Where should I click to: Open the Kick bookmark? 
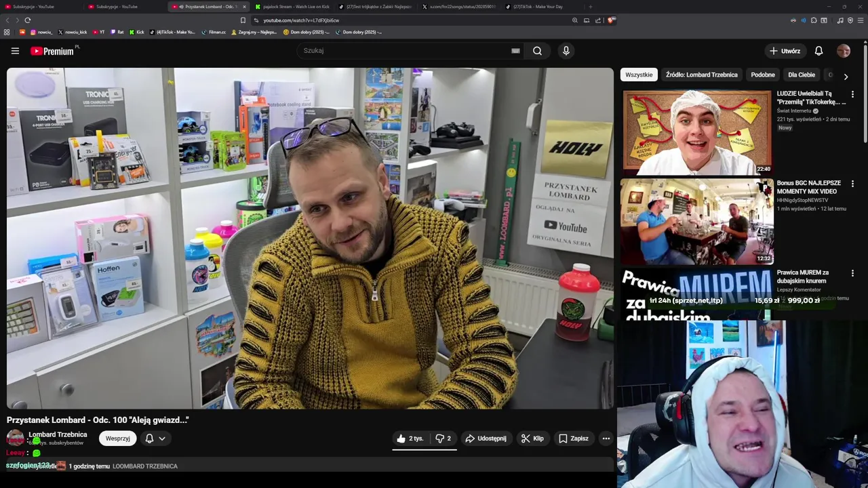click(137, 32)
